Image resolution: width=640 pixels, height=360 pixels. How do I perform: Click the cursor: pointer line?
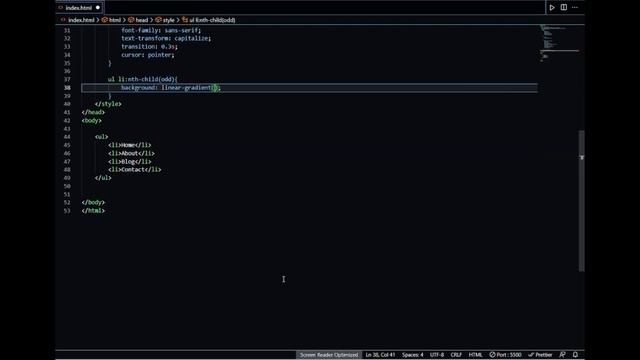click(147, 55)
